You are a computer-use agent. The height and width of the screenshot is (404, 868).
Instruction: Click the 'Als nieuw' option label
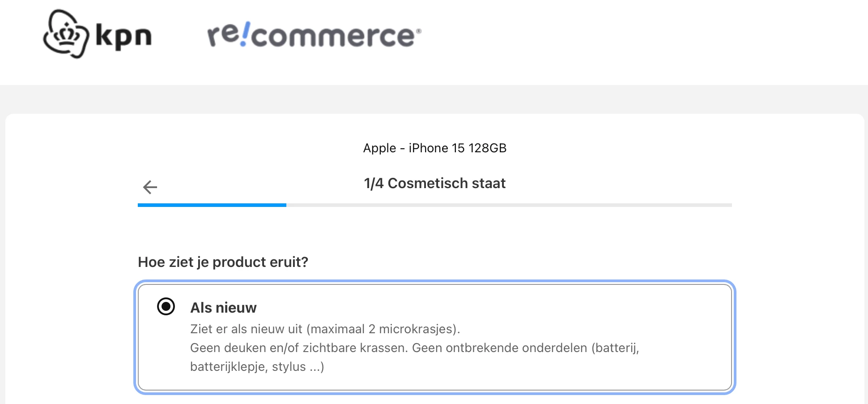[x=223, y=308]
